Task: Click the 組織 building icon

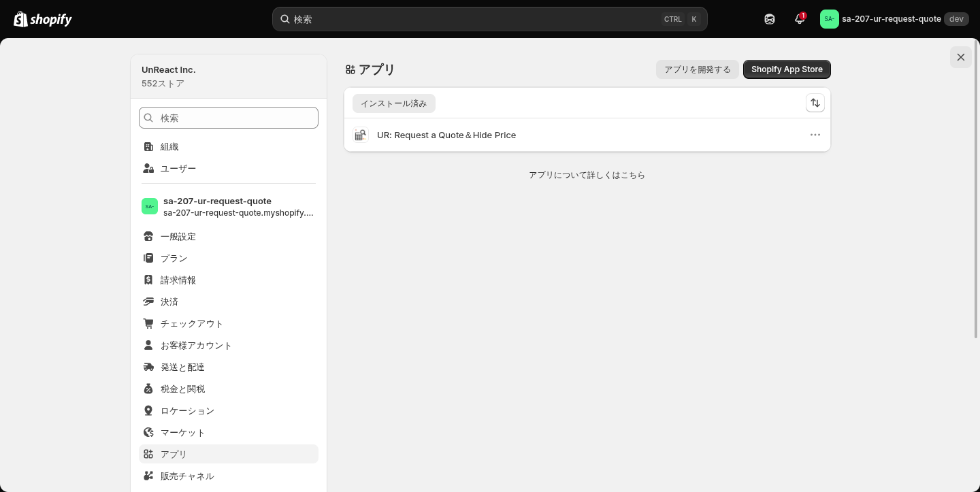Action: [148, 146]
